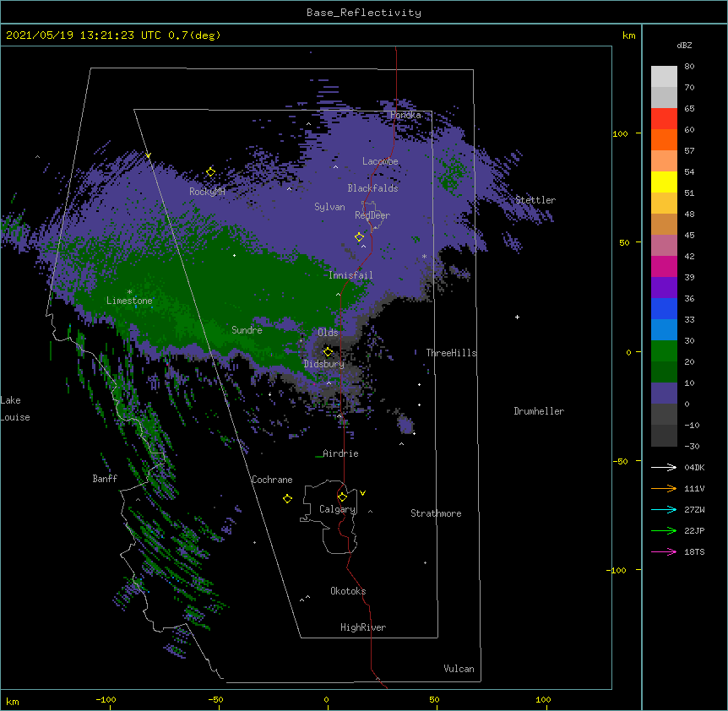Pick the bright green 30 dBZ swatch
The height and width of the screenshot is (711, 728).
664,351
